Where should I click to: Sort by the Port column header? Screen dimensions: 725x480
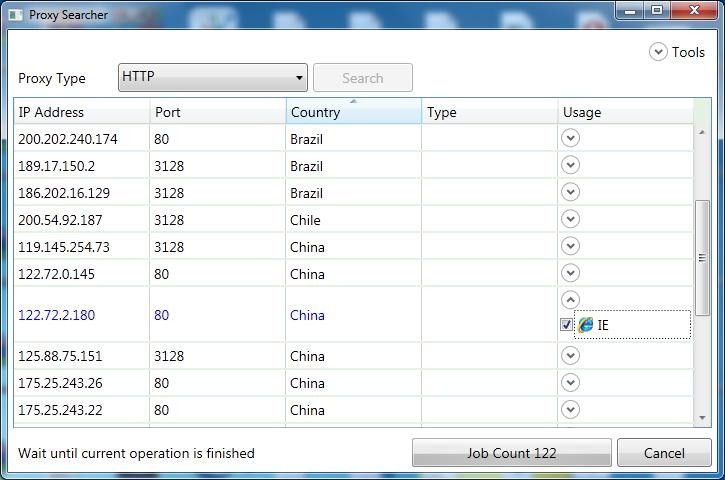pyautogui.click(x=218, y=112)
